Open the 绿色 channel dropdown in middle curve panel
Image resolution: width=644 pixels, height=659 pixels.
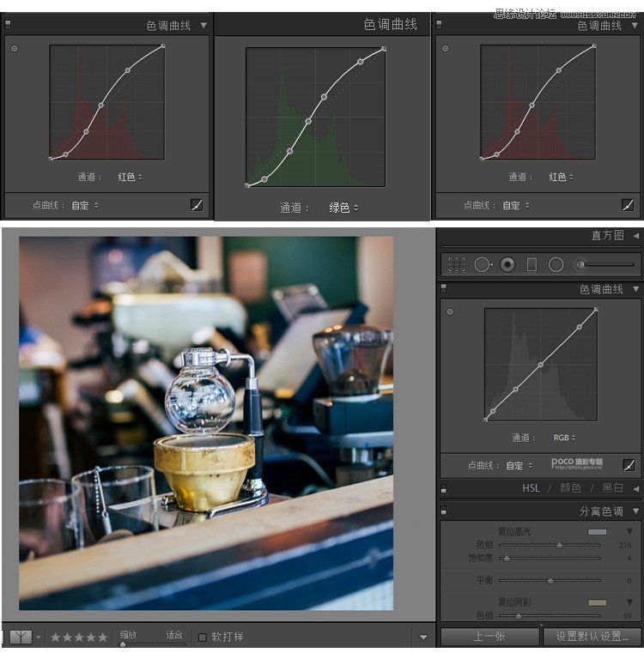(343, 208)
